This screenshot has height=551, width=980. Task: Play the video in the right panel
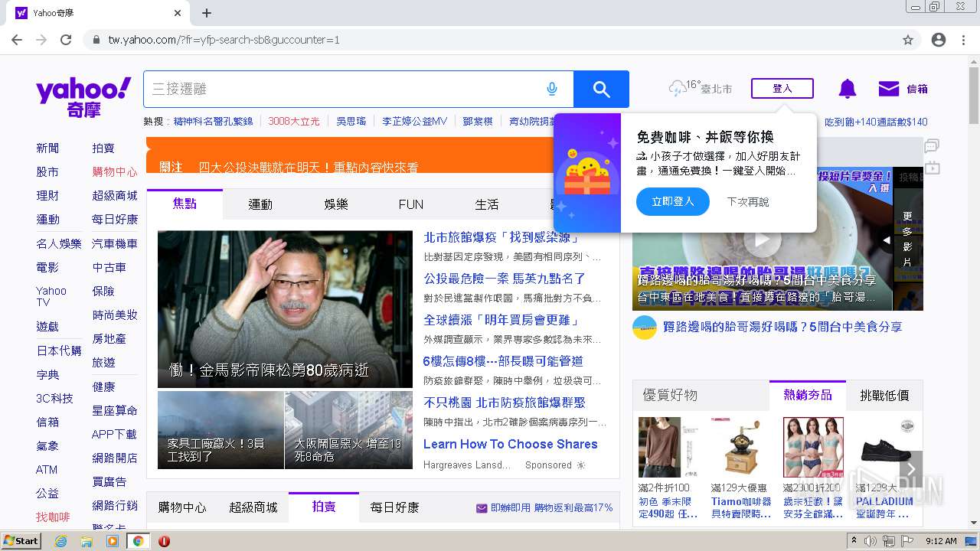click(761, 240)
